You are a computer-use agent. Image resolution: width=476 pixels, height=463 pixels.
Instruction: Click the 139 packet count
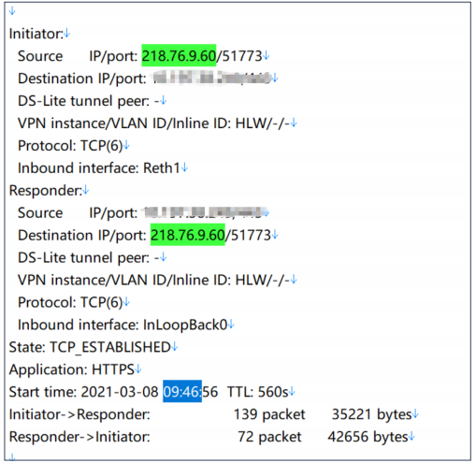point(269,414)
